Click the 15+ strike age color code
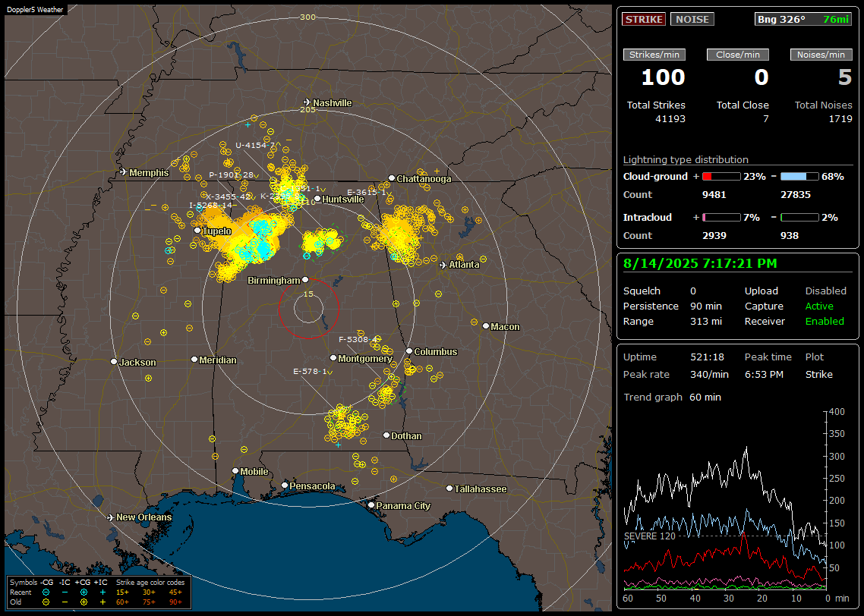This screenshot has height=616, width=864. [x=122, y=592]
